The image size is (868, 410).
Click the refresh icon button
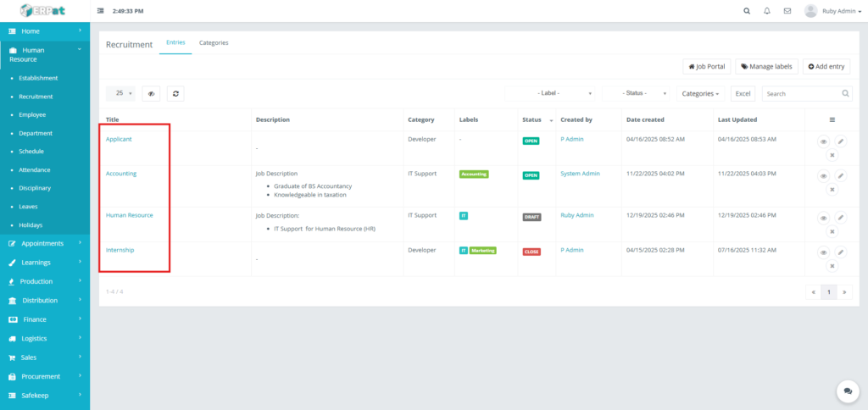(175, 94)
